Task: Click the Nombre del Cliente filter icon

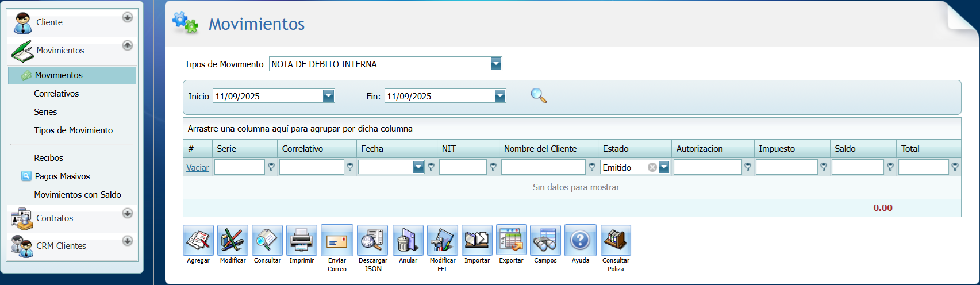Action: 592,167
